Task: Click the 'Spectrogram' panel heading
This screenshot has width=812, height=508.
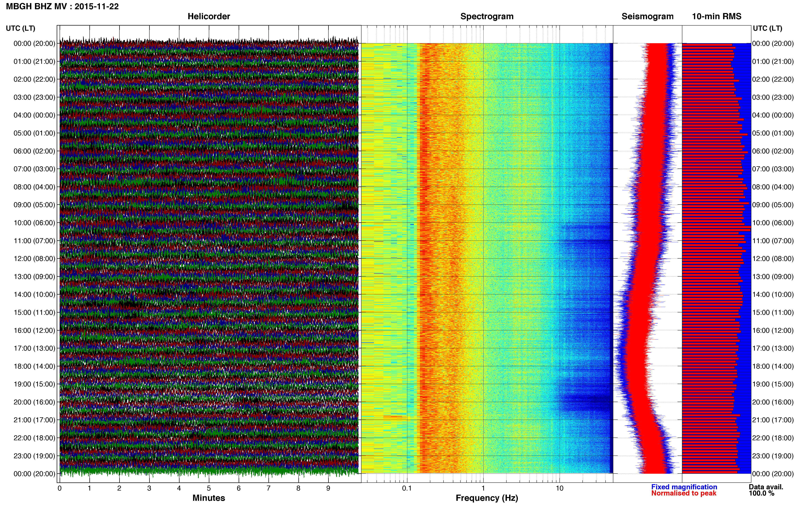Action: coord(487,16)
